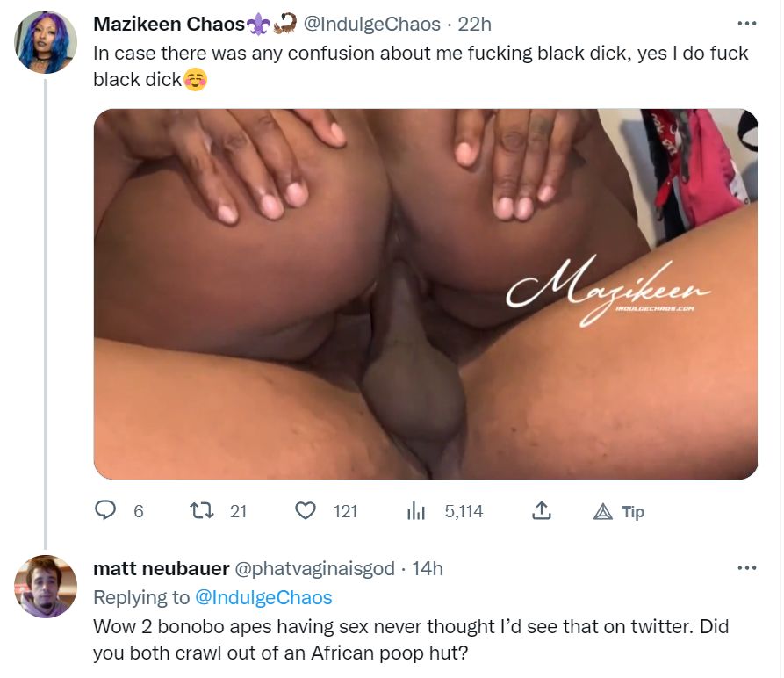Click the @IndulgeChaos link after Replying to
Viewport: 784px width, 678px height.
[x=263, y=597]
